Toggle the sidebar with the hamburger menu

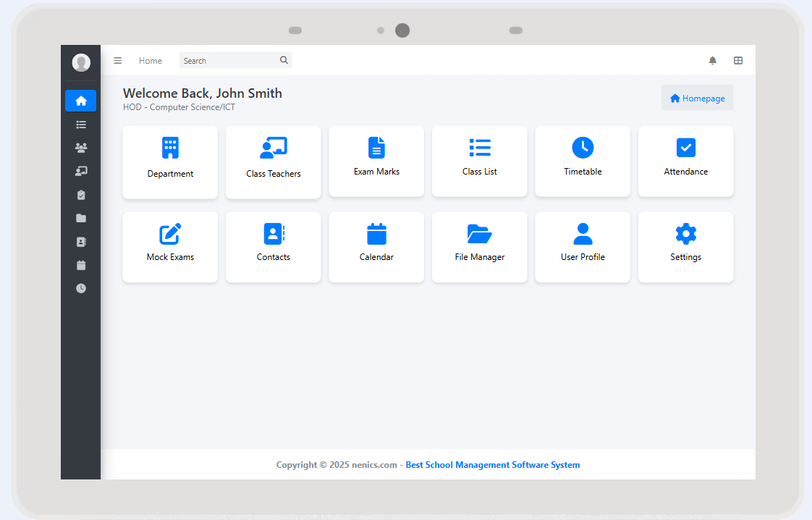pos(118,61)
